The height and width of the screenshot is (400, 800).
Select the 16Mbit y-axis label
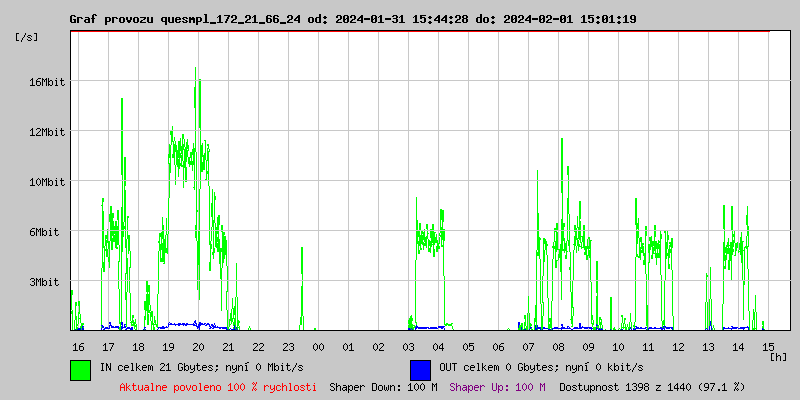coord(46,82)
